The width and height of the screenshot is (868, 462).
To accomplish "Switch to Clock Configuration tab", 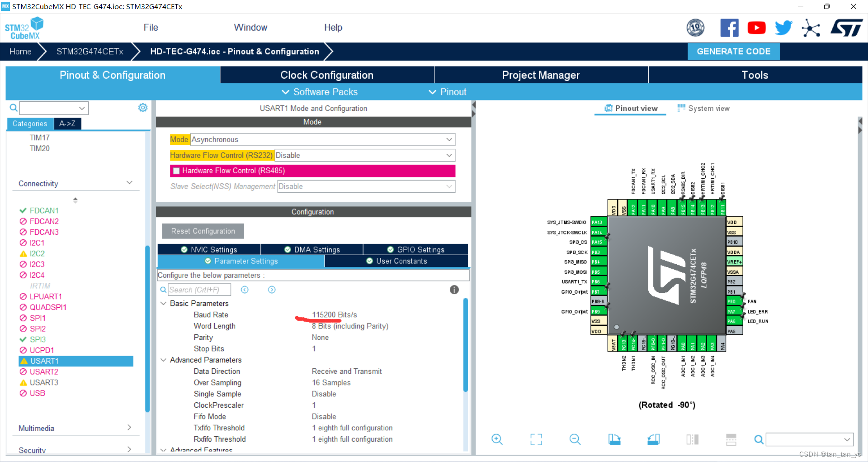I will 327,75.
